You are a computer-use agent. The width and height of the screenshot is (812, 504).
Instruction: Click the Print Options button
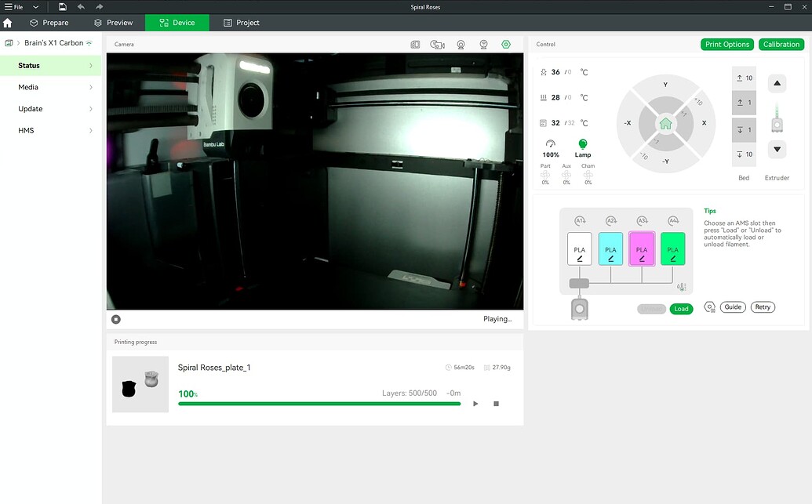727,45
